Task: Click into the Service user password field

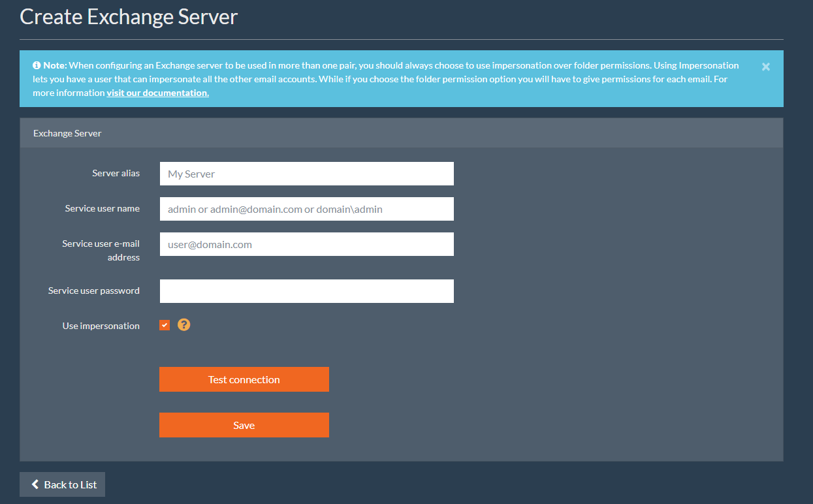Action: (306, 291)
